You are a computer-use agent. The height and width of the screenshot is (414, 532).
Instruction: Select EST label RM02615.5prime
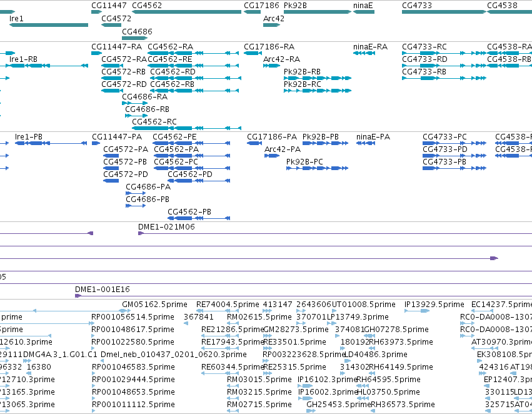pos(259,317)
